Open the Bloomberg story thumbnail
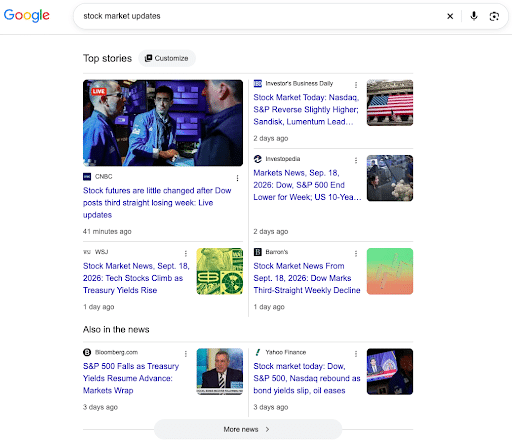Screen dimensions: 512x447 [x=220, y=372]
